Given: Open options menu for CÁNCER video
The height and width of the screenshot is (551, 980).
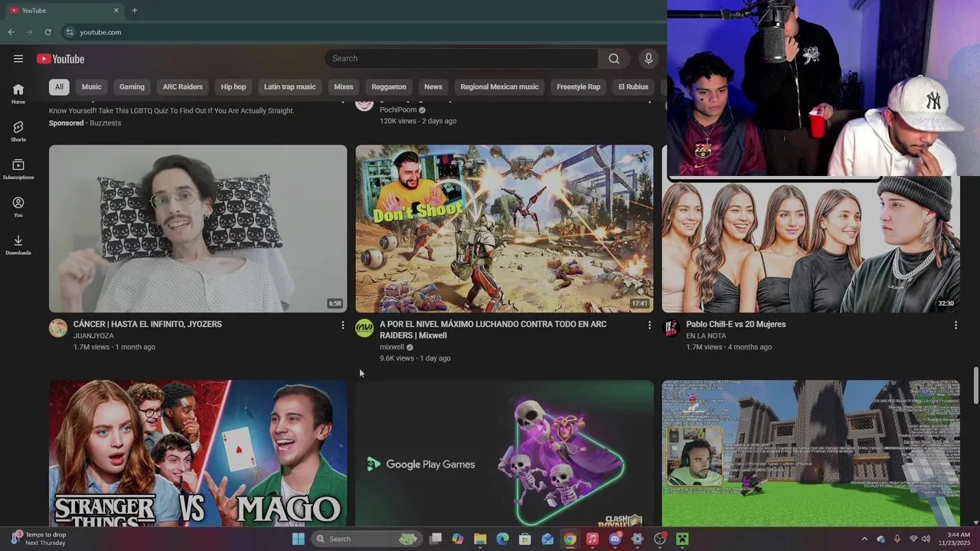Looking at the screenshot, I should coord(342,325).
